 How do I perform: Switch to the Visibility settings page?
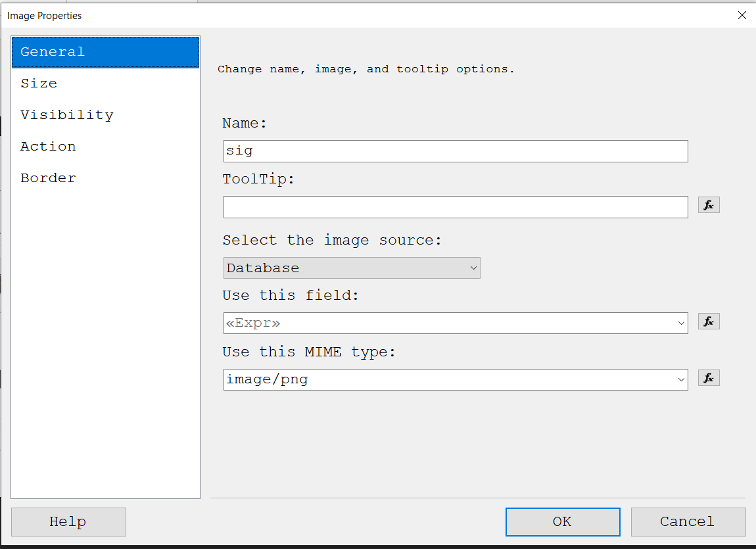point(66,114)
